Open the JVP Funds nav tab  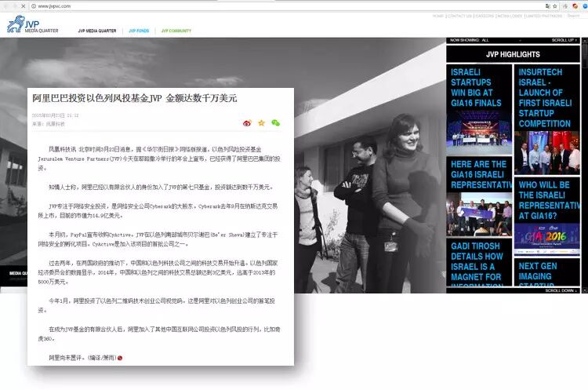click(139, 31)
